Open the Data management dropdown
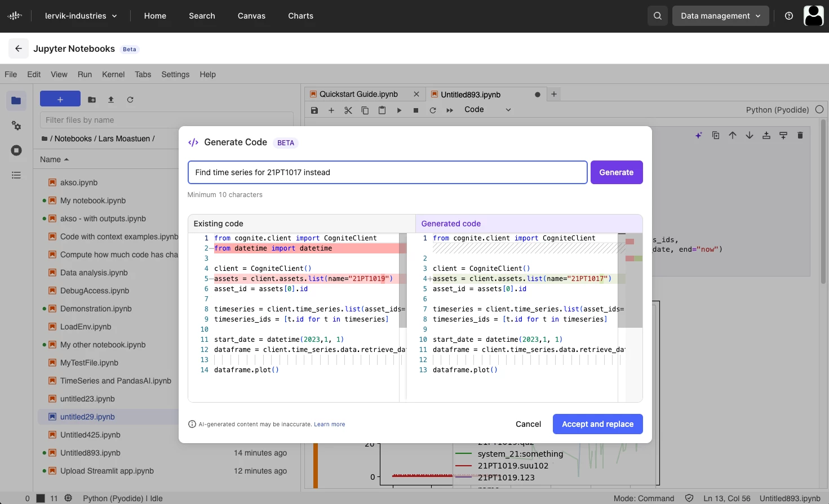The width and height of the screenshot is (829, 504). click(x=720, y=16)
